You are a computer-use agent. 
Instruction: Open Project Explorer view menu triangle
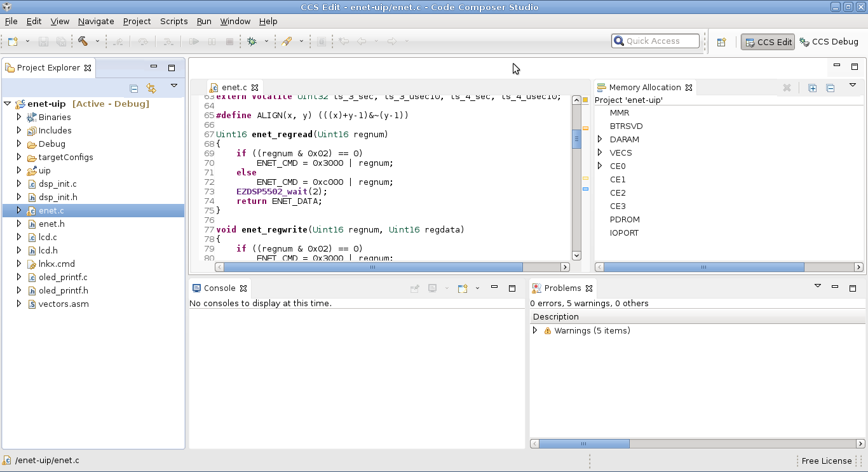point(173,86)
